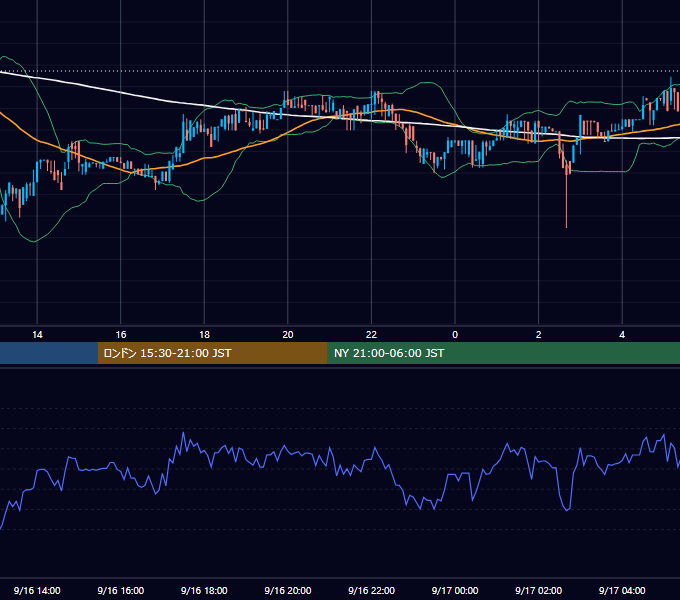The image size is (680, 600).
Task: Click the "2" hour label on price chart axis
Action: [539, 335]
